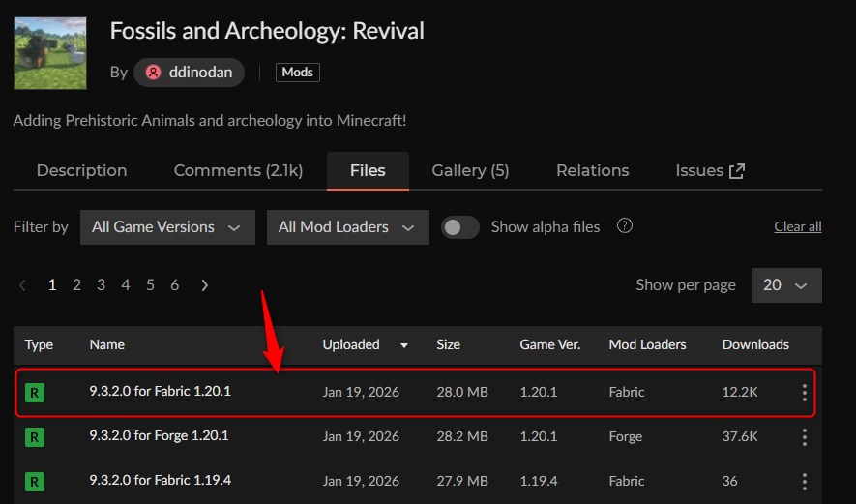Viewport: 856px width, 504px height.
Task: Open the Comments (2.1k) tab
Action: pyautogui.click(x=238, y=171)
